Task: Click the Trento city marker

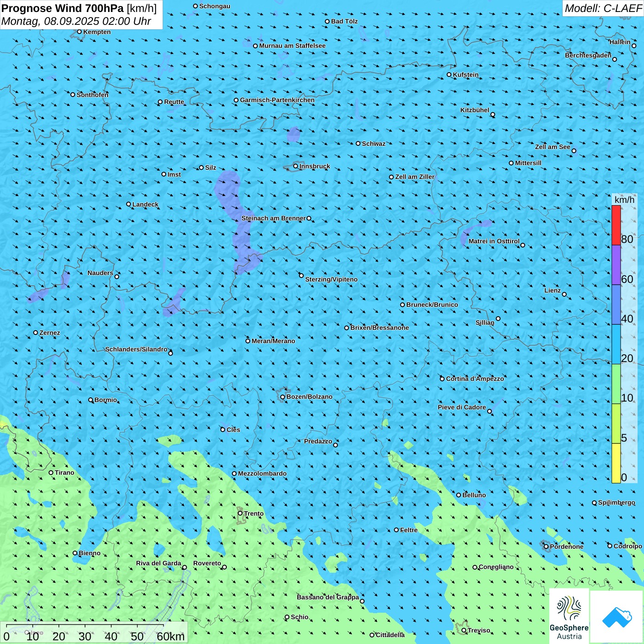Action: [x=240, y=513]
